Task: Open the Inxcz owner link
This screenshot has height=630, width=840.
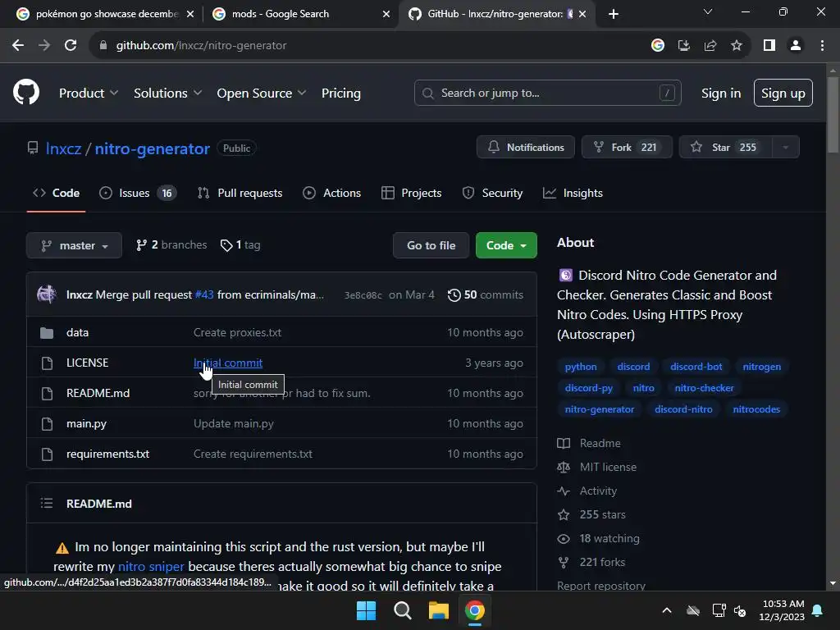Action: pyautogui.click(x=63, y=148)
